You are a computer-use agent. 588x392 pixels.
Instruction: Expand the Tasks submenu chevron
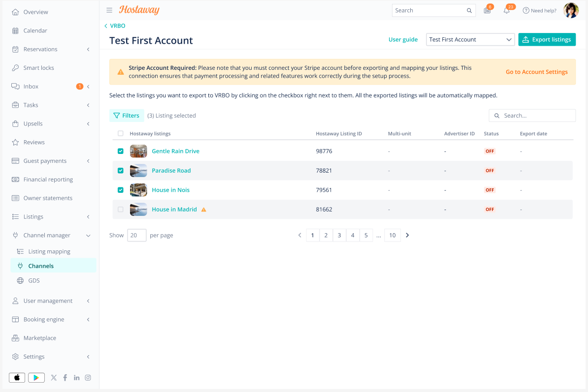point(88,105)
